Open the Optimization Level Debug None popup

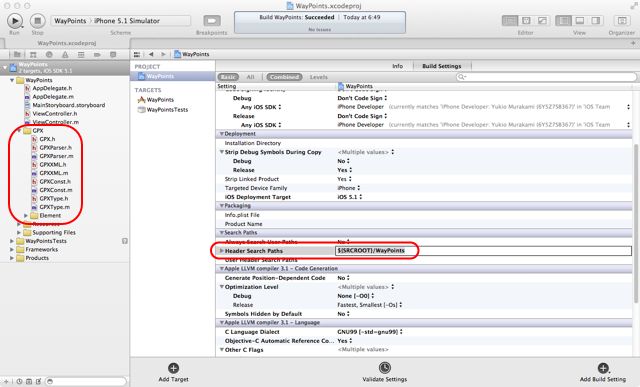click(x=356, y=296)
